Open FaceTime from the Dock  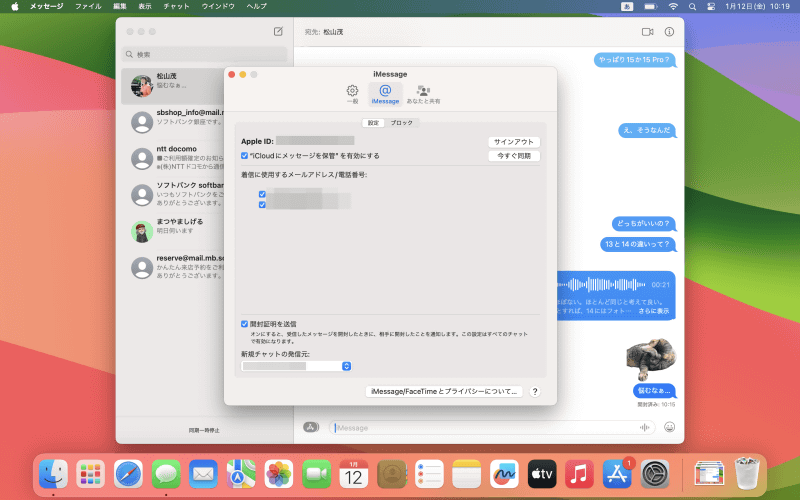[316, 474]
